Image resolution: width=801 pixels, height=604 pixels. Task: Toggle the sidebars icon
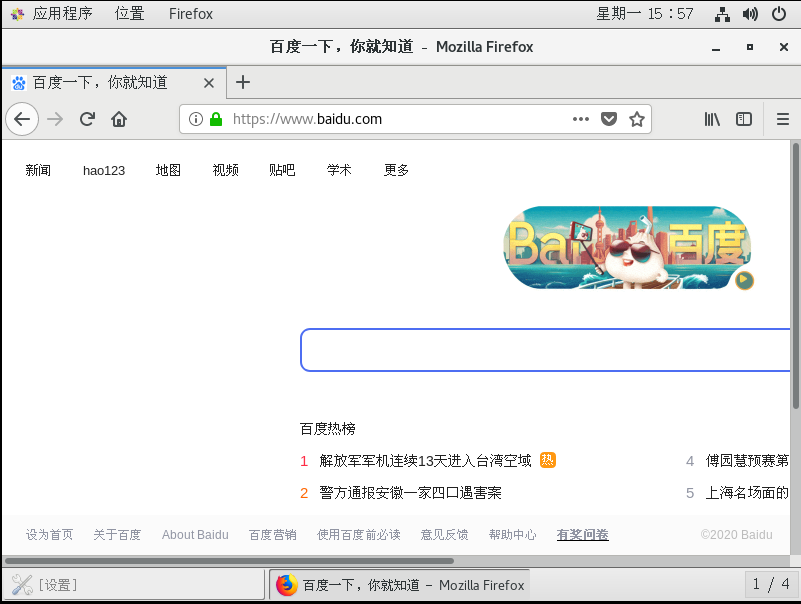coord(744,119)
